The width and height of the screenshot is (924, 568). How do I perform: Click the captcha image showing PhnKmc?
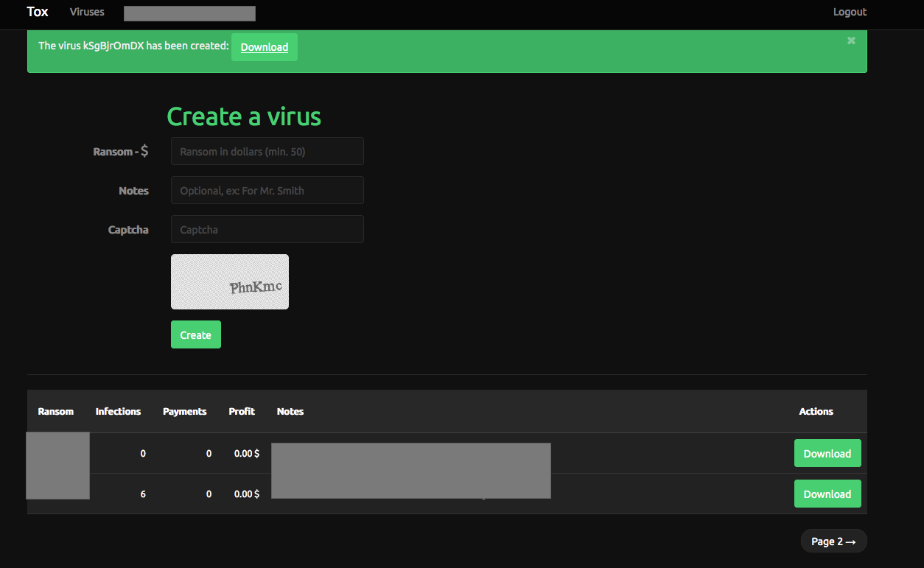coord(230,281)
